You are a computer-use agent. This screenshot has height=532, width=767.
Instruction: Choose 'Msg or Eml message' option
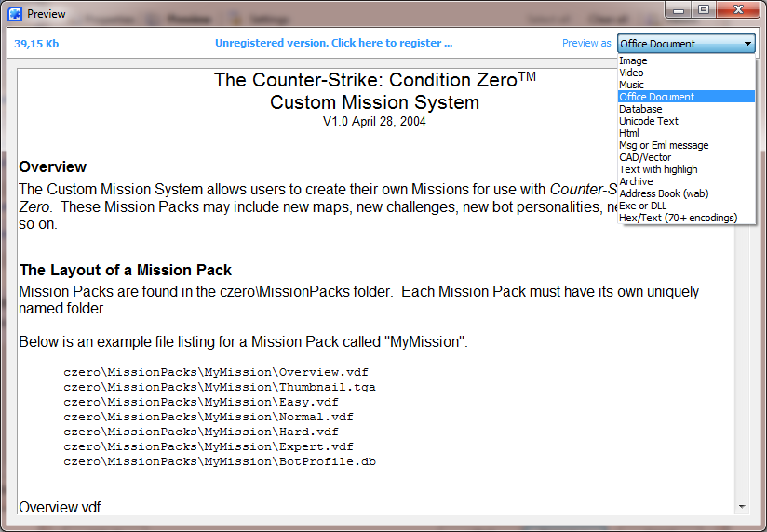tap(663, 145)
